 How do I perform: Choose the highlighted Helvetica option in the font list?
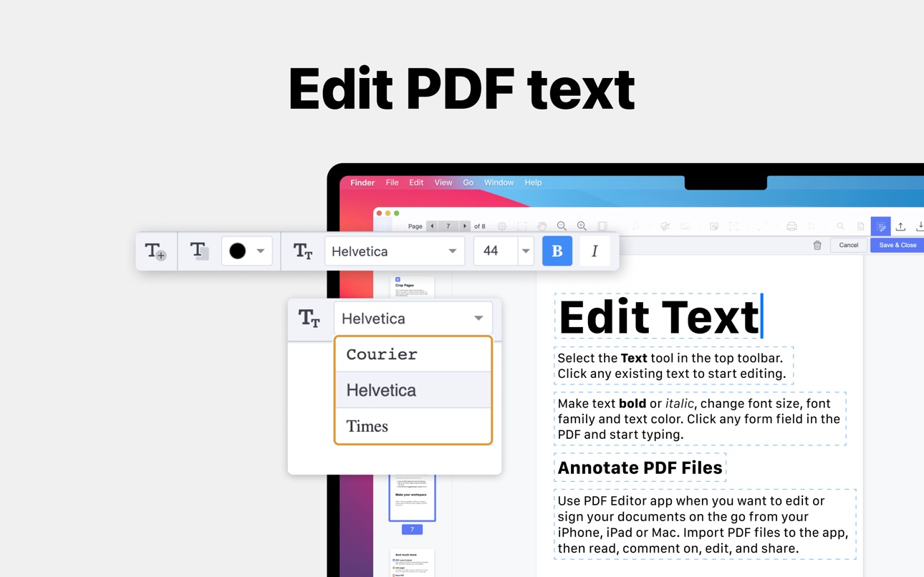(413, 390)
